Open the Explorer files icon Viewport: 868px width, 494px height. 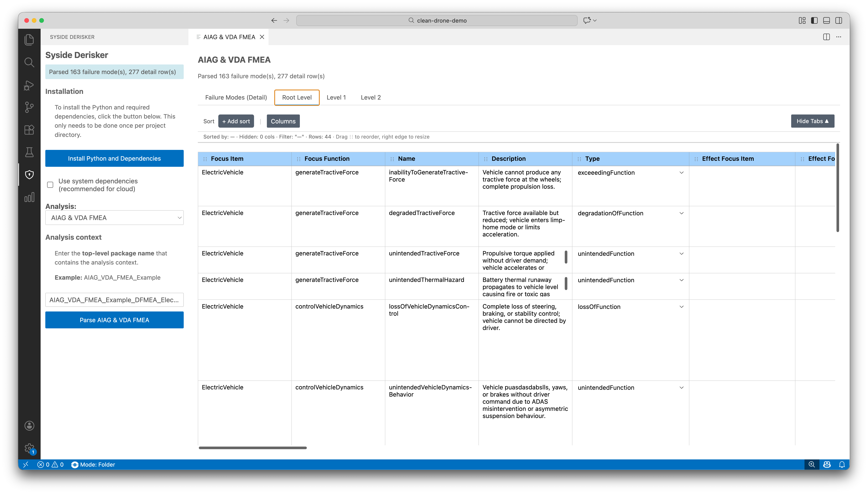point(29,40)
